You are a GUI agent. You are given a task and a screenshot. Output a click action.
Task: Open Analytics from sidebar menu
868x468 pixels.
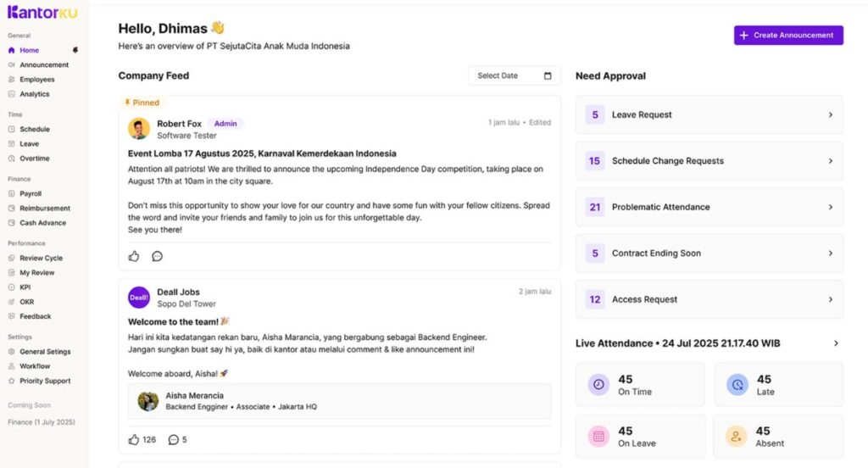tap(35, 94)
